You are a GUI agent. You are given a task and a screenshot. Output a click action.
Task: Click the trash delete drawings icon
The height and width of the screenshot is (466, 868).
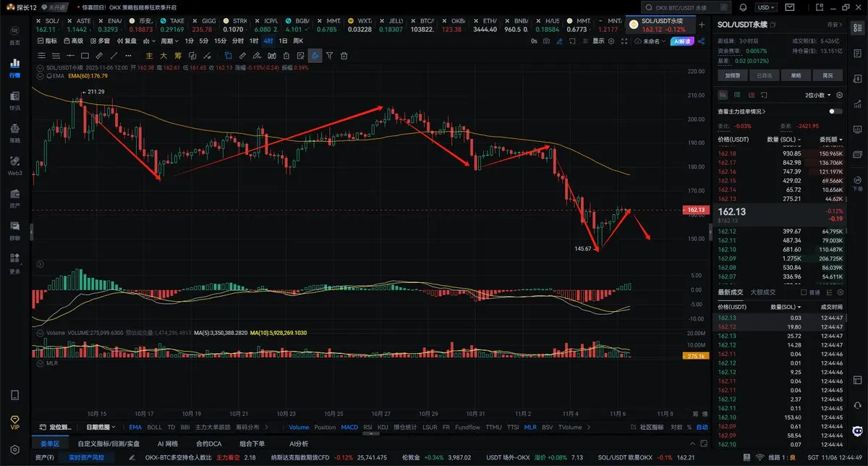344,56
